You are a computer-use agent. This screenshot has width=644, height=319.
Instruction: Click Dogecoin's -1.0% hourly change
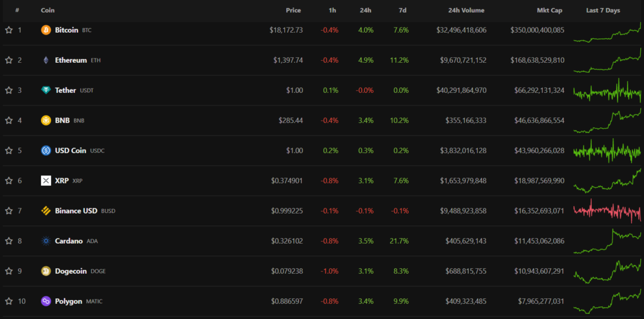[331, 271]
